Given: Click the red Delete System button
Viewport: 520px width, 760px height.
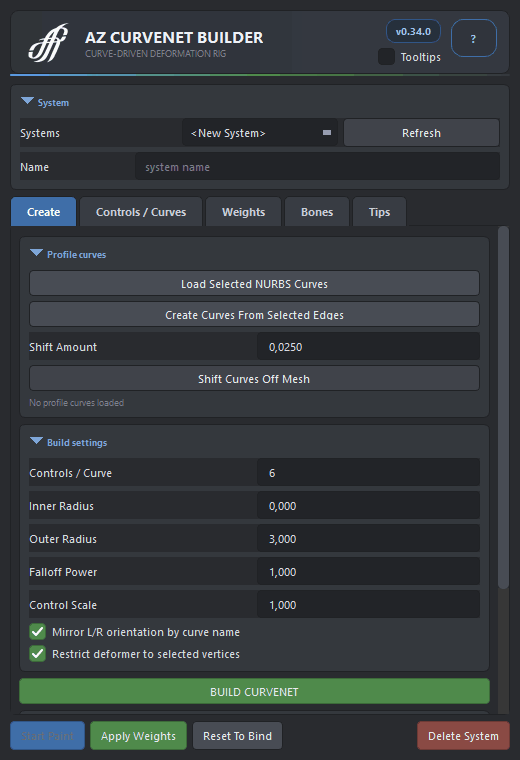Looking at the screenshot, I should [463, 736].
